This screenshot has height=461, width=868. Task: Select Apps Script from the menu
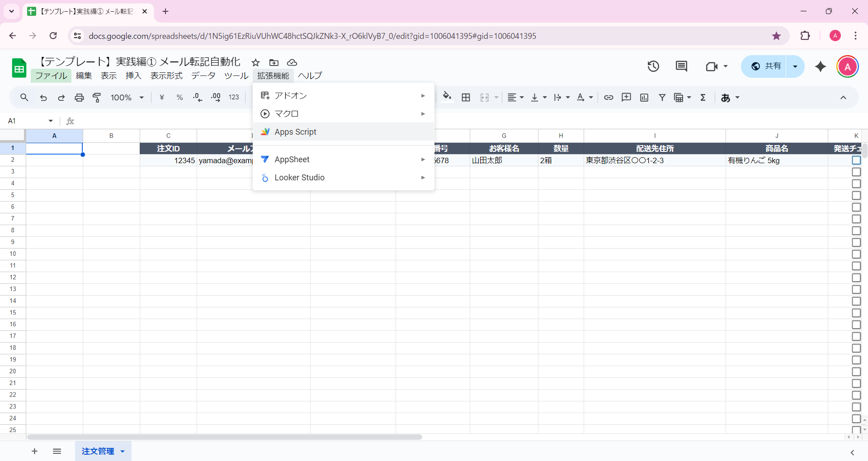click(x=296, y=132)
